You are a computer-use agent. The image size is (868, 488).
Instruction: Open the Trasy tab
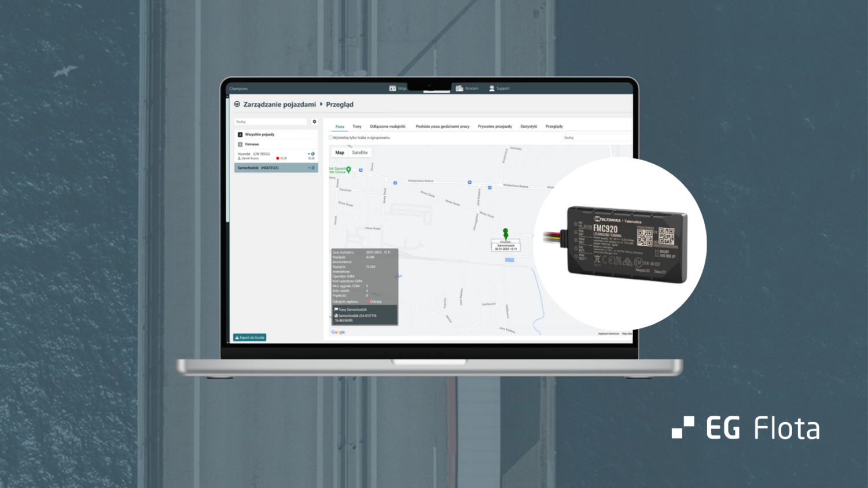[x=357, y=126]
